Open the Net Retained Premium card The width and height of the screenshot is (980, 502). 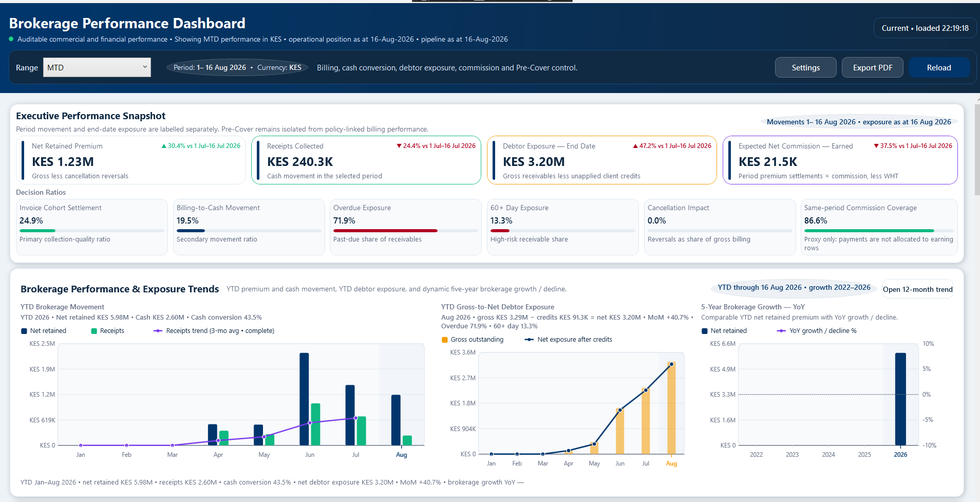click(131, 160)
